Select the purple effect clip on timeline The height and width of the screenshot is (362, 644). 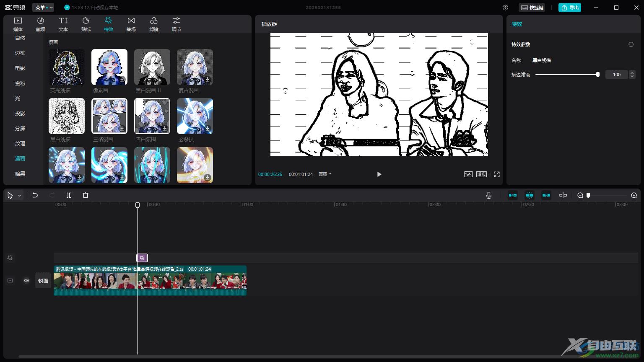click(x=142, y=258)
